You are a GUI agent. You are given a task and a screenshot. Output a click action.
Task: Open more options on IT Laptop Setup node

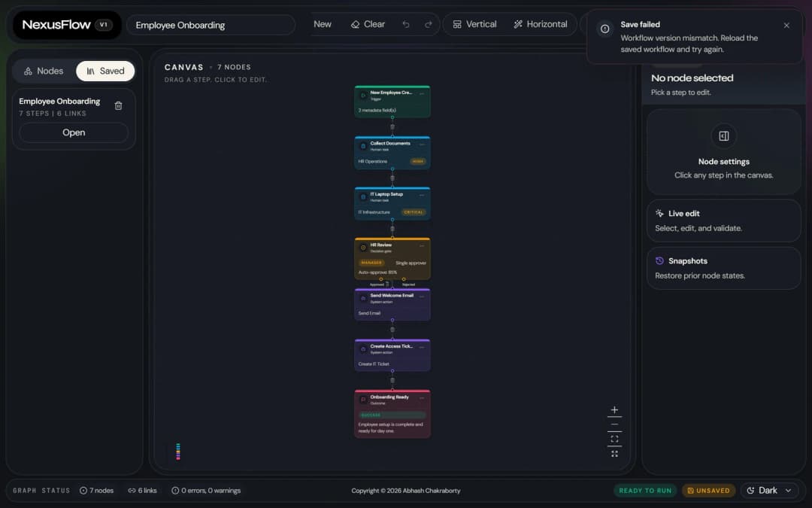click(422, 196)
